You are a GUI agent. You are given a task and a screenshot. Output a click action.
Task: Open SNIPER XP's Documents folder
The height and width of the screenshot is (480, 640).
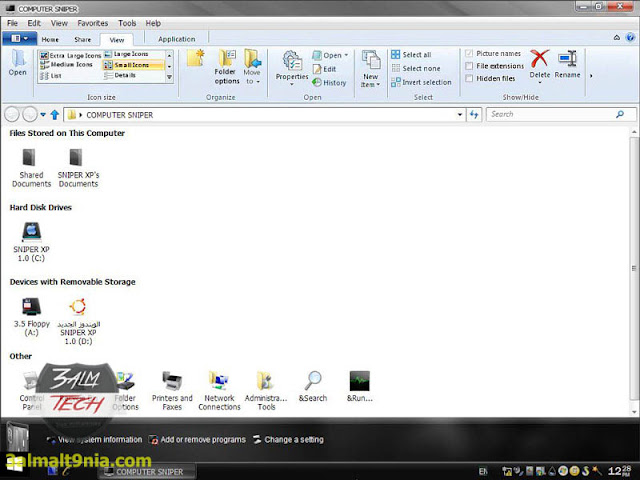78,168
